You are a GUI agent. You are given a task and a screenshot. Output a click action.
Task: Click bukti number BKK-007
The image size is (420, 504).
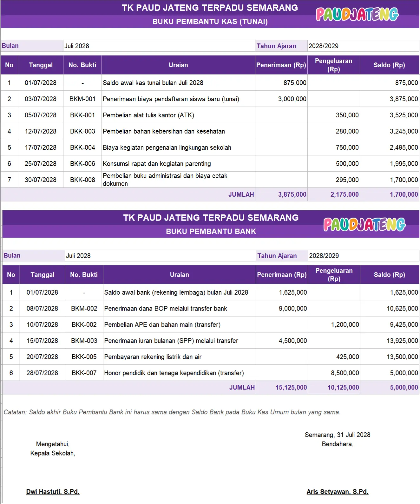[84, 373]
